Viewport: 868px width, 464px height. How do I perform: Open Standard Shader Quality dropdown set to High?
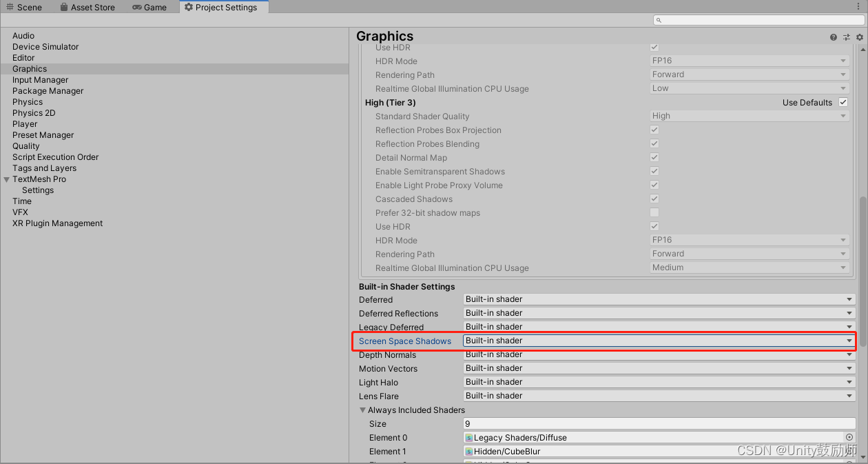coord(749,116)
